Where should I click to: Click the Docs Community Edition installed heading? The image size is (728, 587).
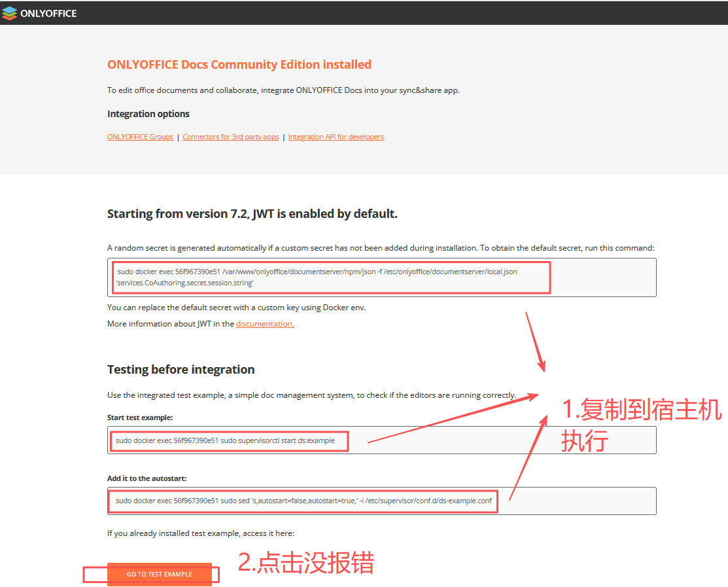(239, 65)
